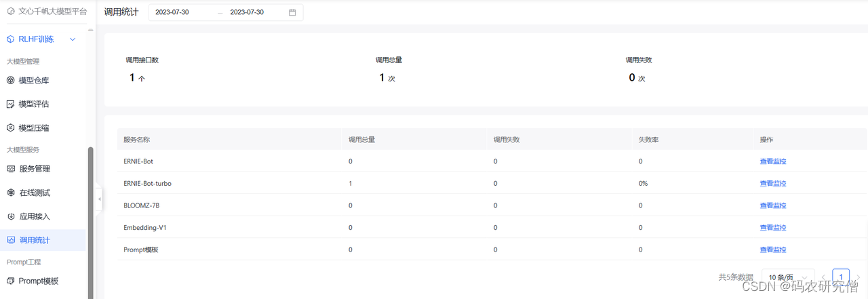Click the 失败率 column header
The height and width of the screenshot is (299, 868).
[x=649, y=140]
